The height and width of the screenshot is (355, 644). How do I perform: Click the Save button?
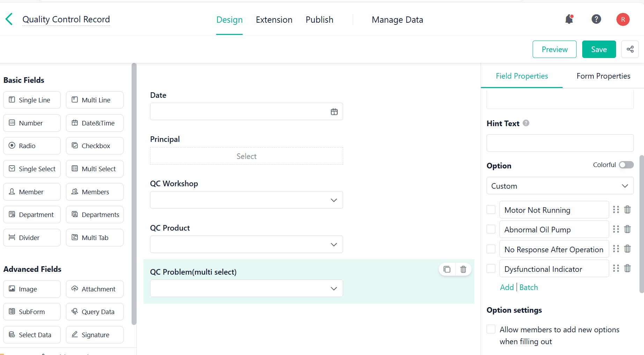[599, 50]
